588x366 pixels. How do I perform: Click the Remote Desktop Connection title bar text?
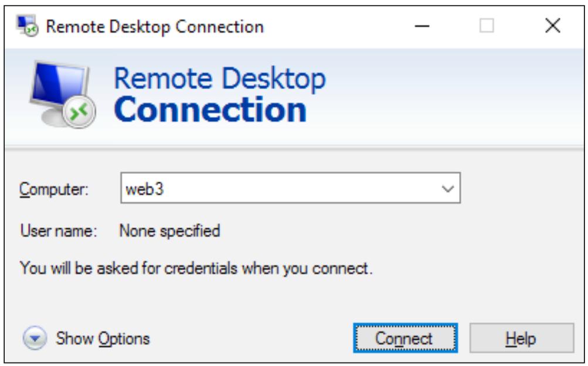(x=155, y=26)
